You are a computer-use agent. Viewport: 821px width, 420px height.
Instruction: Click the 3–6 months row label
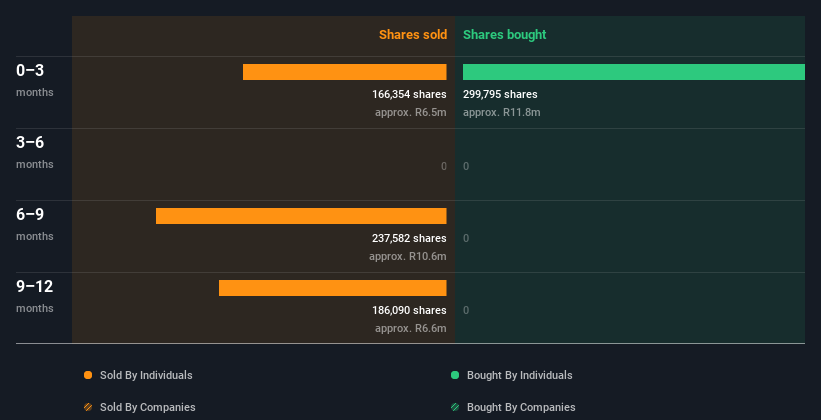coord(35,152)
